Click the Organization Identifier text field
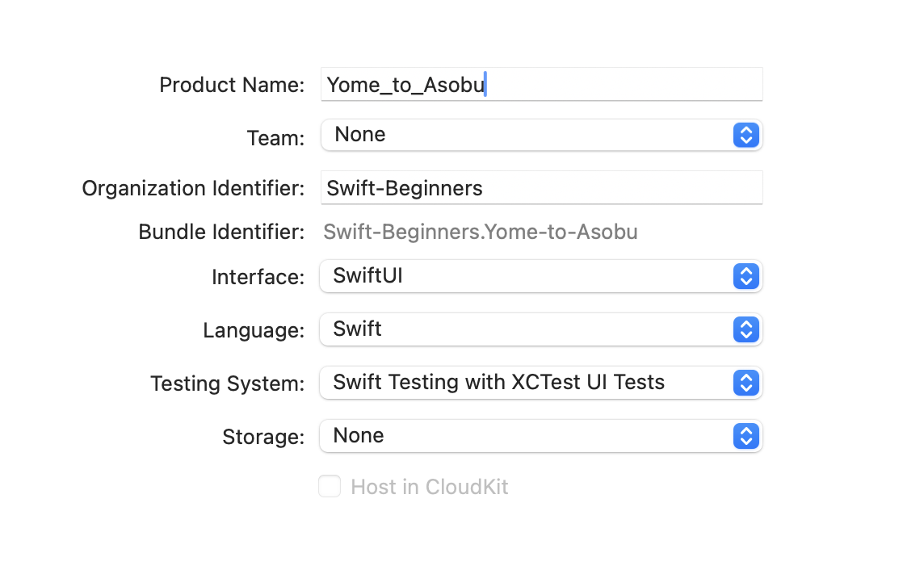The image size is (924, 570). tap(541, 188)
